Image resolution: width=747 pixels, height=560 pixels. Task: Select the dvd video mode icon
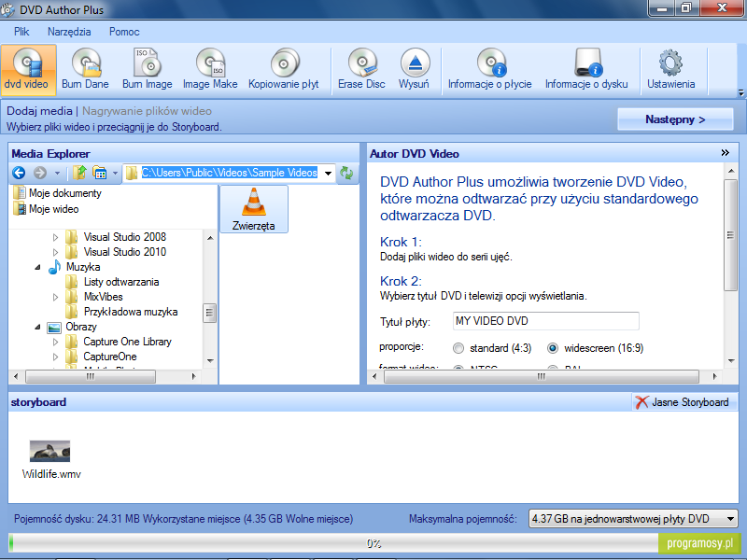[x=28, y=69]
